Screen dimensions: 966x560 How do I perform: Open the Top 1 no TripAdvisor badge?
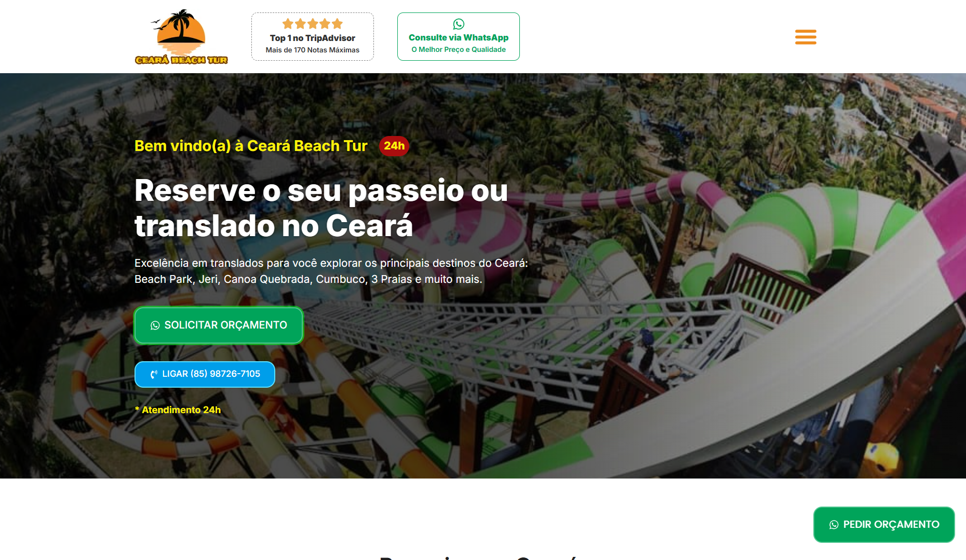coord(313,37)
